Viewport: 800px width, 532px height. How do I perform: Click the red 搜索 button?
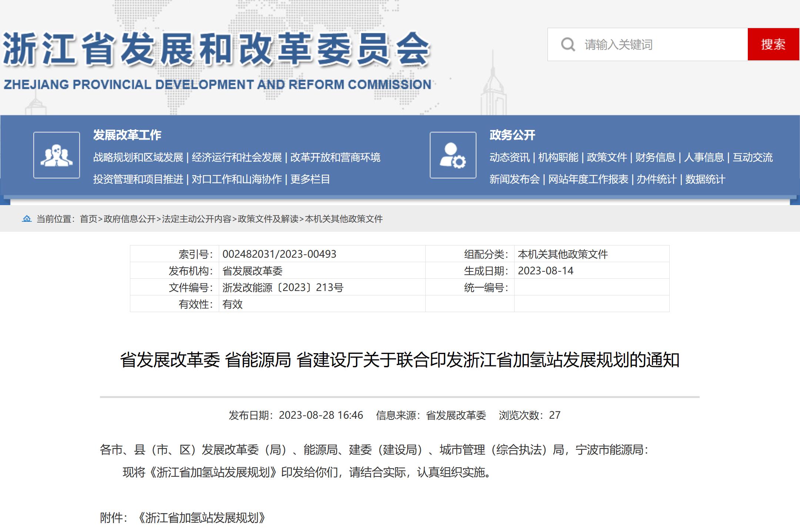(773, 44)
